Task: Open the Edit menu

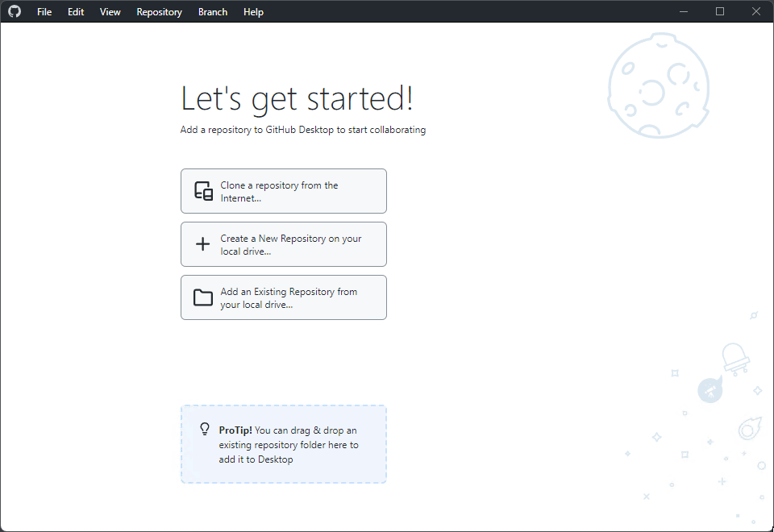Action: coord(75,11)
